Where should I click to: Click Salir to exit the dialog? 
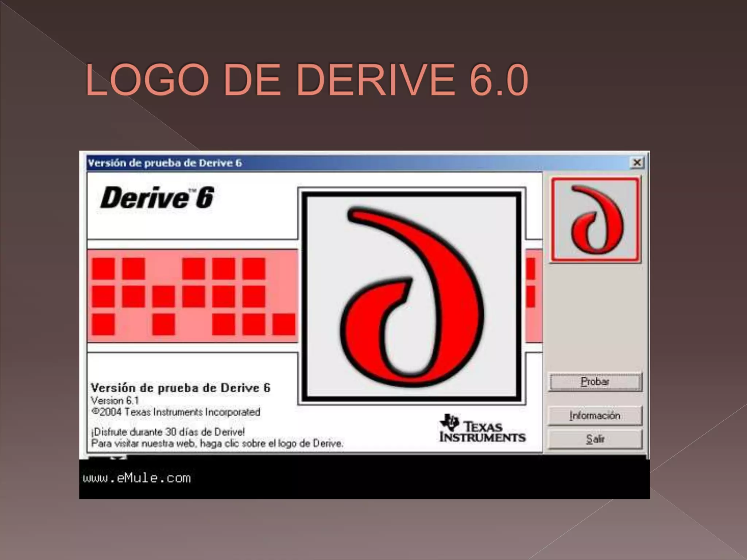[x=595, y=439]
